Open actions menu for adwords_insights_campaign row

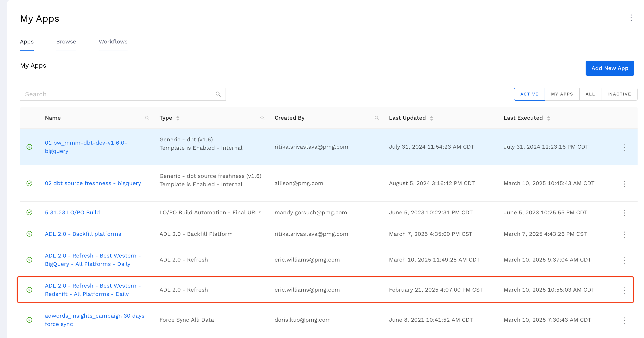point(624,320)
